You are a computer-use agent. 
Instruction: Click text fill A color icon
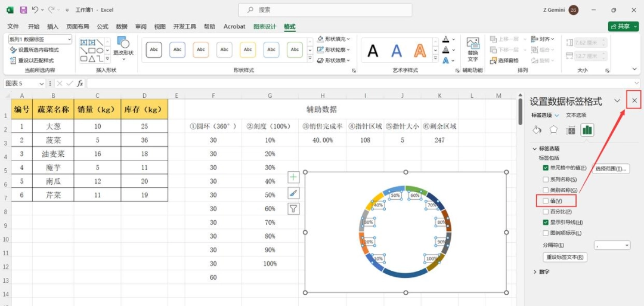point(446,39)
